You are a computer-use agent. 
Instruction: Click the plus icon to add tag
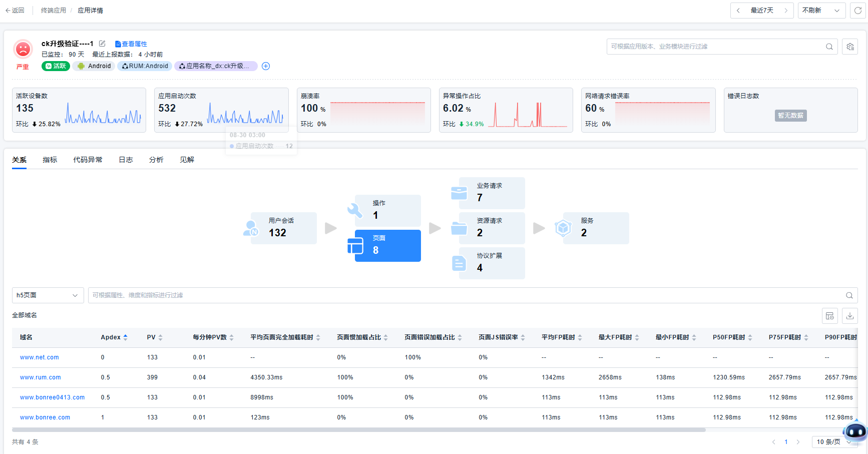point(266,66)
